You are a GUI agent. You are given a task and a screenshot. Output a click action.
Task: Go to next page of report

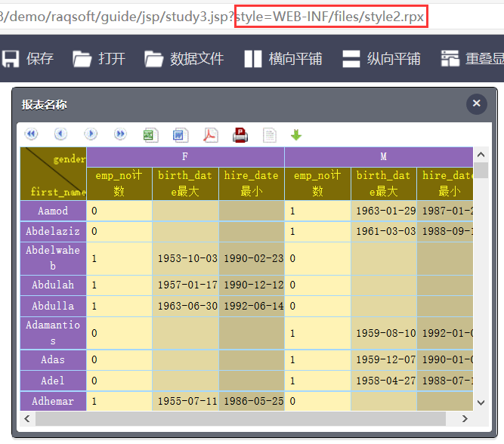pos(91,134)
